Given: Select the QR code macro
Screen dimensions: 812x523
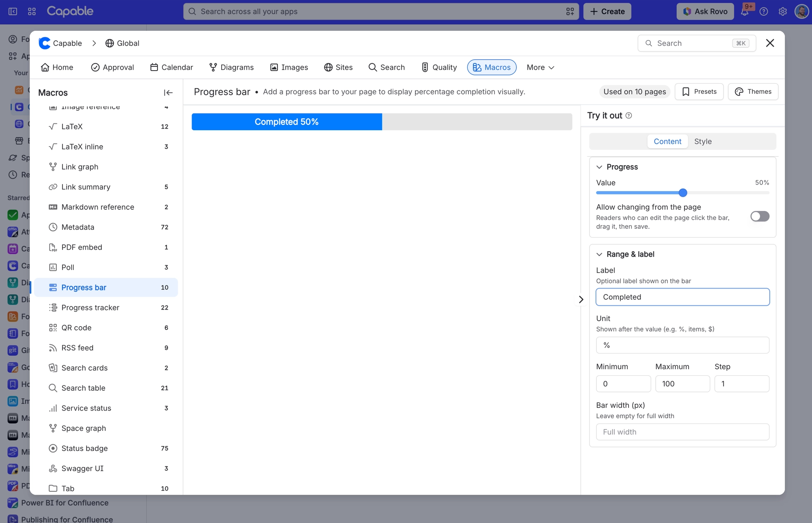Looking at the screenshot, I should coord(106,327).
